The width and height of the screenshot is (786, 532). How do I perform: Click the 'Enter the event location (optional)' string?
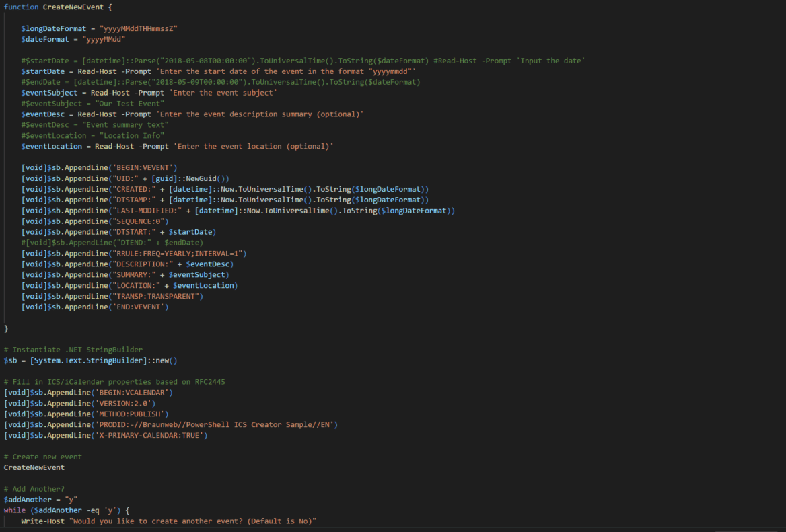point(253,146)
